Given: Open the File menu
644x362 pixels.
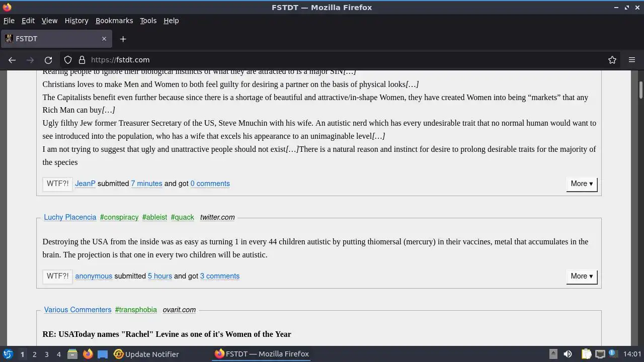Looking at the screenshot, I should 9,21.
